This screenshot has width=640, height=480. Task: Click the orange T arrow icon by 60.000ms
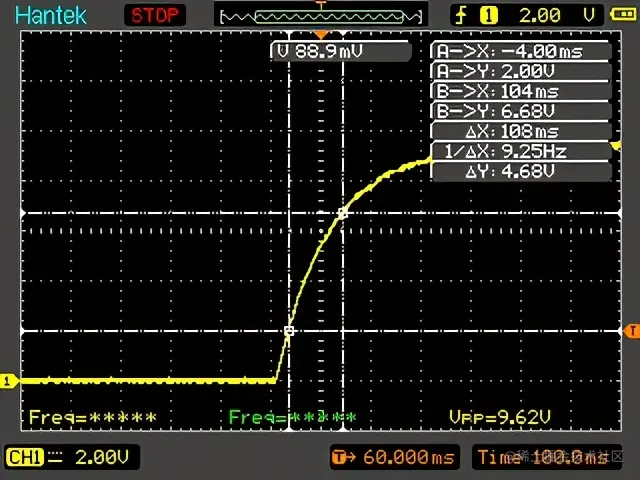344,457
